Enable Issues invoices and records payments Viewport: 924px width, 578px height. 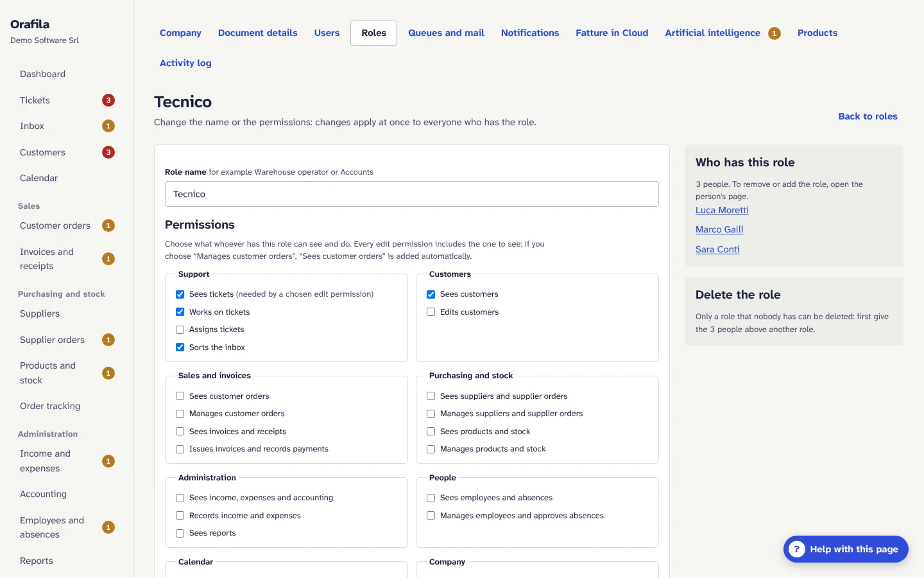180,449
